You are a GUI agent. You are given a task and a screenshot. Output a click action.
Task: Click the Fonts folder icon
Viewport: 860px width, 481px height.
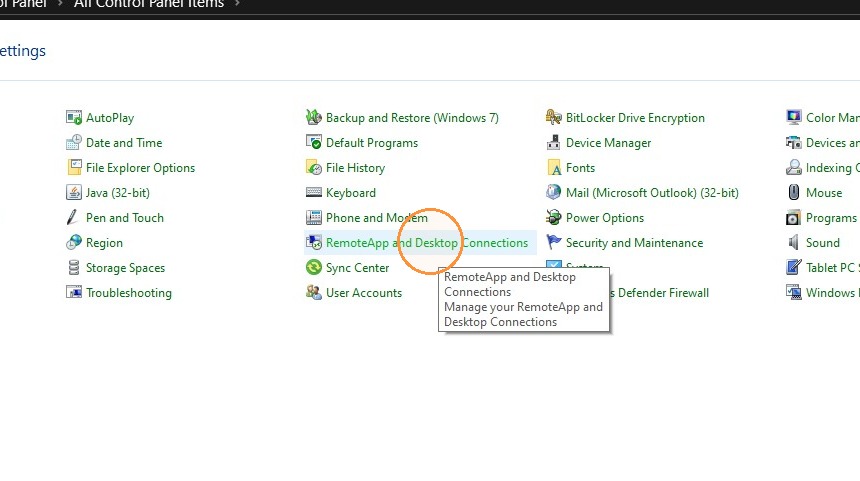pyautogui.click(x=553, y=167)
